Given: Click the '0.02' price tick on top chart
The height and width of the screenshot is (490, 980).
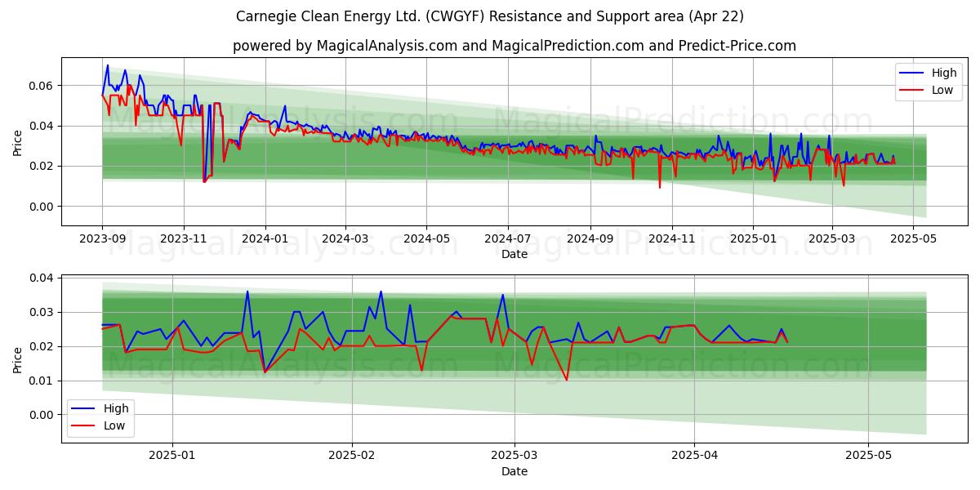Looking at the screenshot, I should coord(41,166).
